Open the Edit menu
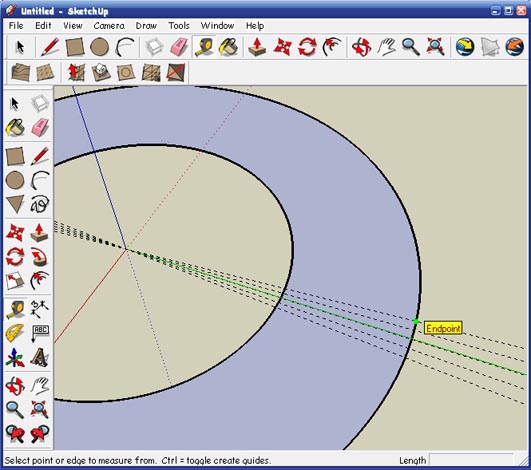The height and width of the screenshot is (470, 531). tap(43, 26)
